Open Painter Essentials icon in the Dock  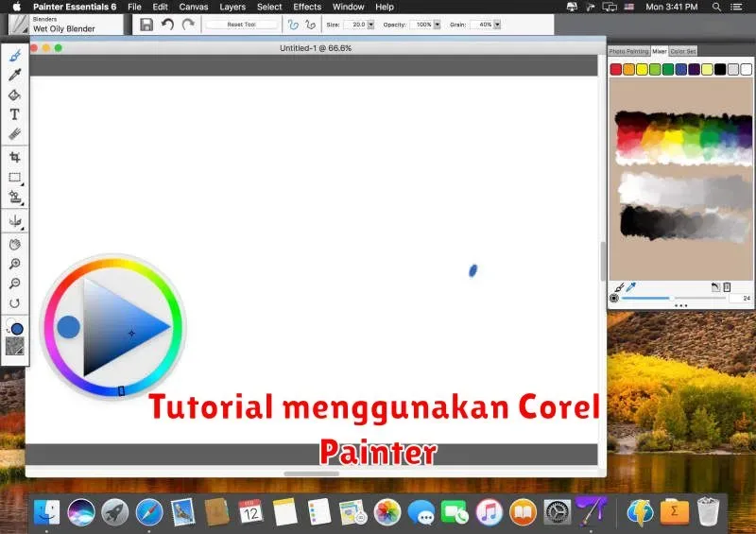click(592, 512)
